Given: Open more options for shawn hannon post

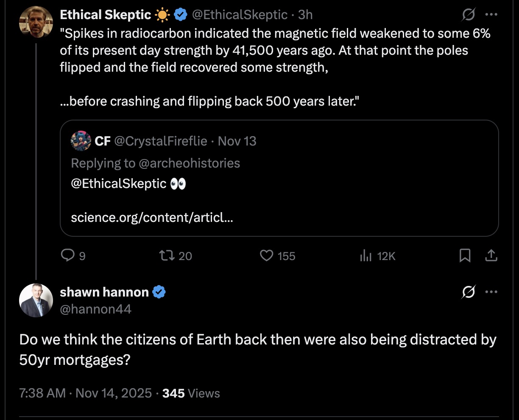Looking at the screenshot, I should [x=491, y=292].
